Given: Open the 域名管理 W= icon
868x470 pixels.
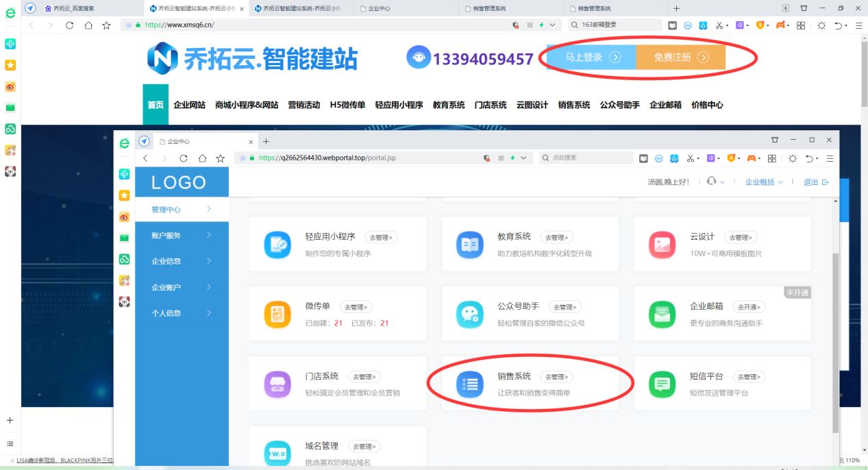Looking at the screenshot, I should [277, 454].
